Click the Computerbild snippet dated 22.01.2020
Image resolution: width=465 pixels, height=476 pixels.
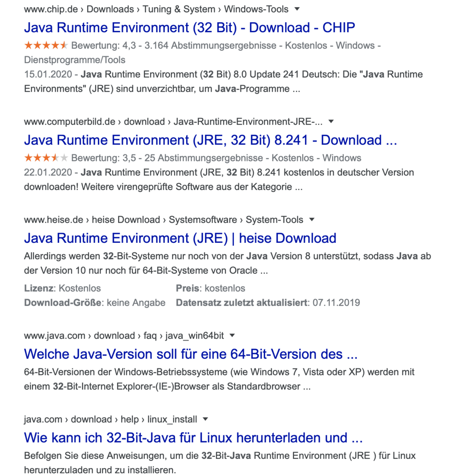pyautogui.click(x=219, y=179)
